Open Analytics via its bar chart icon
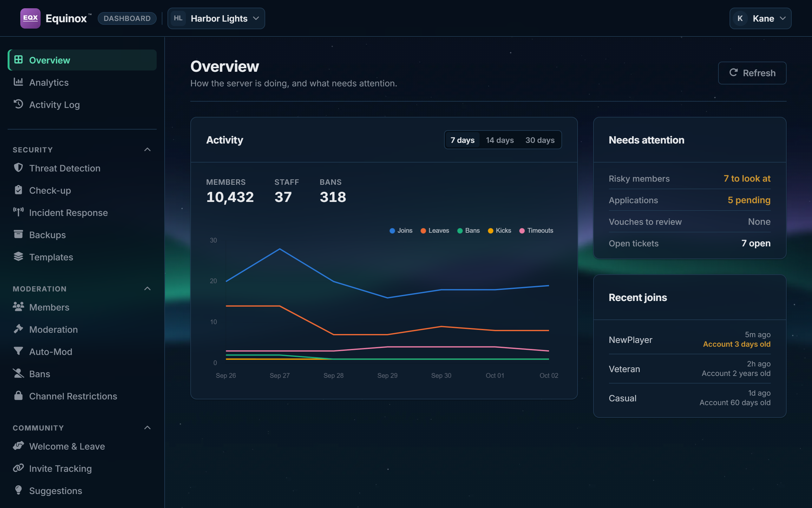The image size is (812, 508). [x=18, y=82]
